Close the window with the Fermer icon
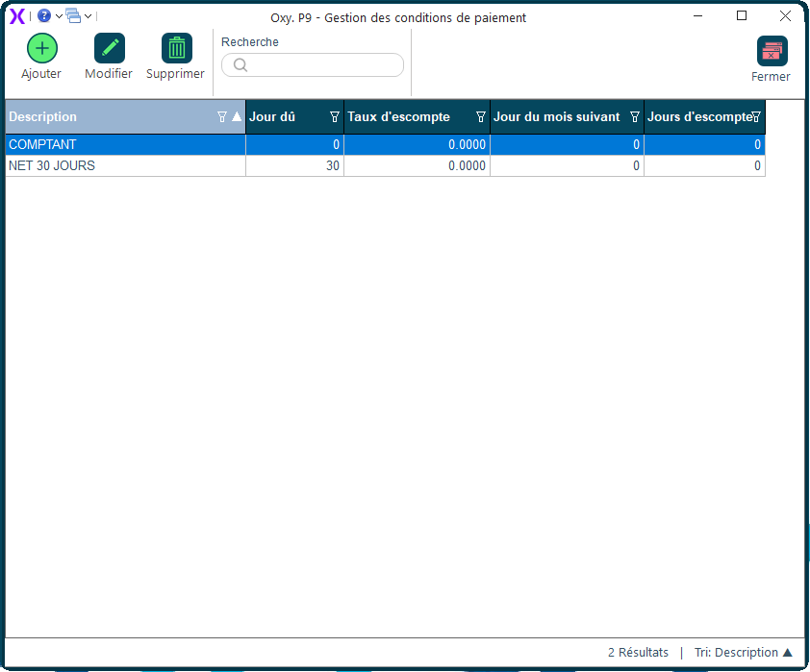 772,51
